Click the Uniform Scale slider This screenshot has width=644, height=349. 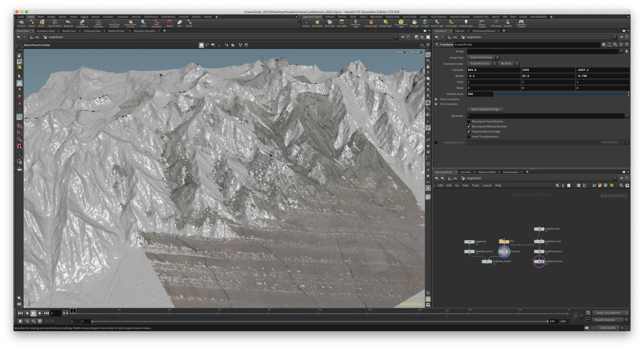coord(562,94)
